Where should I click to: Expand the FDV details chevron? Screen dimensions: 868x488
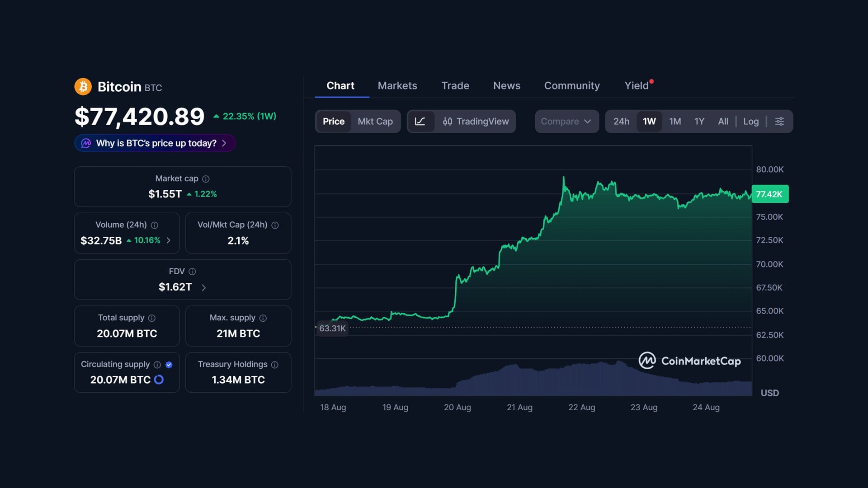(x=203, y=287)
